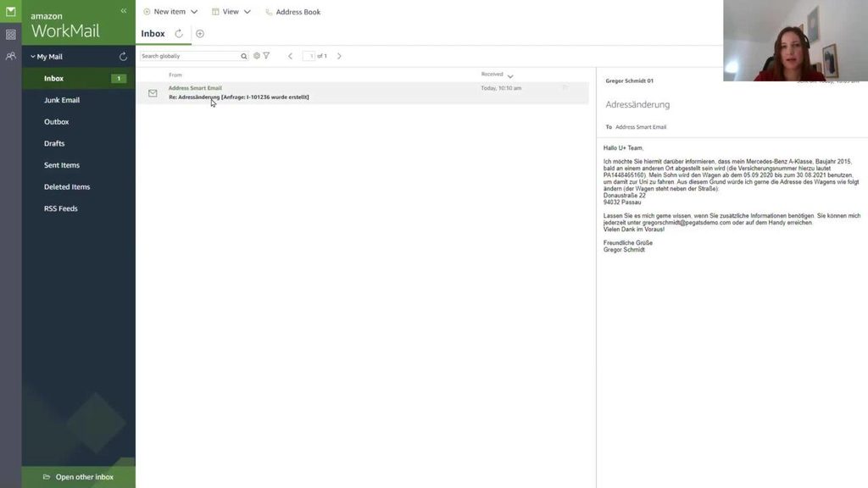This screenshot has height=488, width=868.
Task: Open the contacts people icon in left rail
Action: pos(10,56)
